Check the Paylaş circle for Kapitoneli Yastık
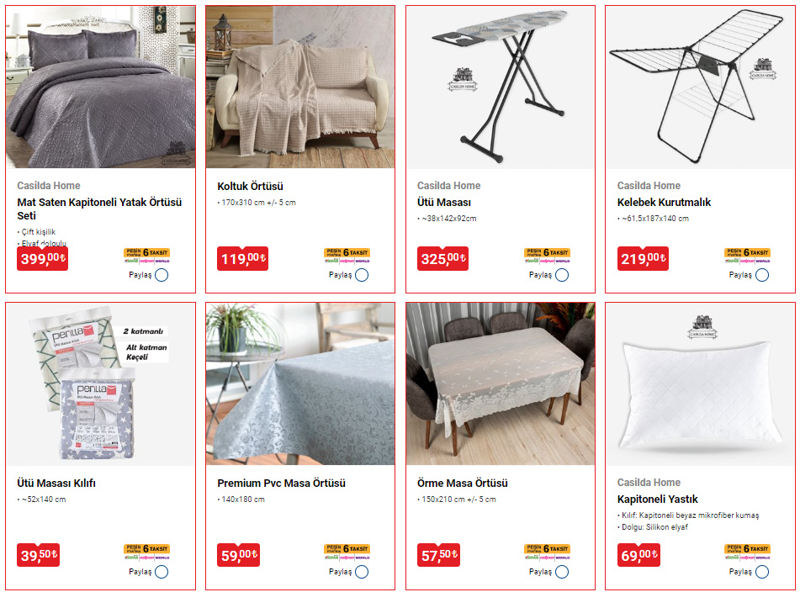This screenshot has height=592, width=800. click(x=762, y=572)
